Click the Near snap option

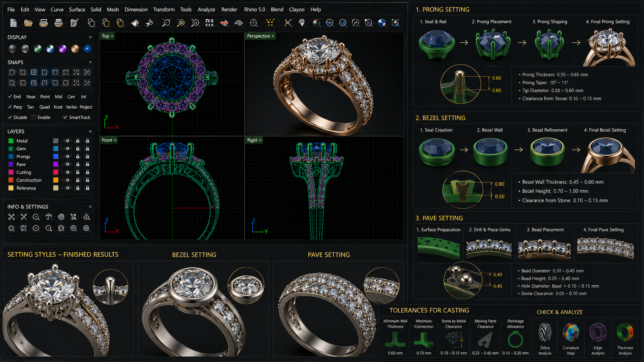[x=31, y=97]
